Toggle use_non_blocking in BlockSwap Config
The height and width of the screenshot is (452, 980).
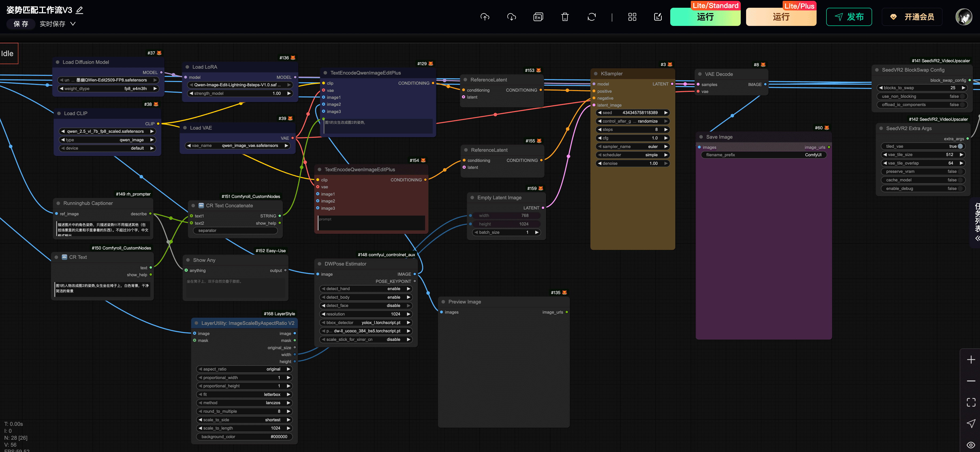962,96
